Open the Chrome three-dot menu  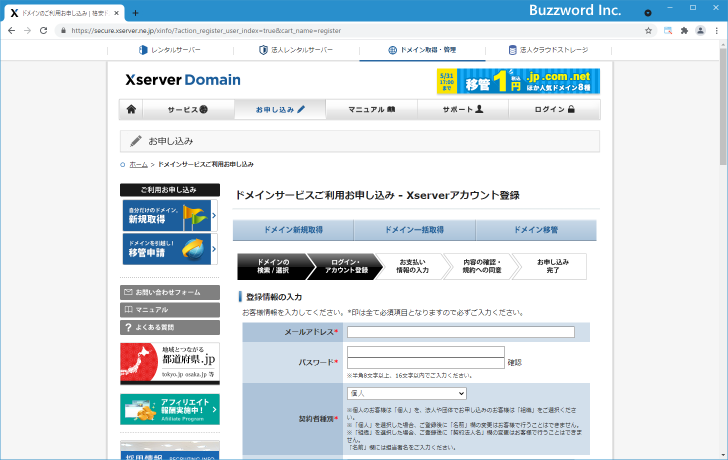click(x=717, y=31)
